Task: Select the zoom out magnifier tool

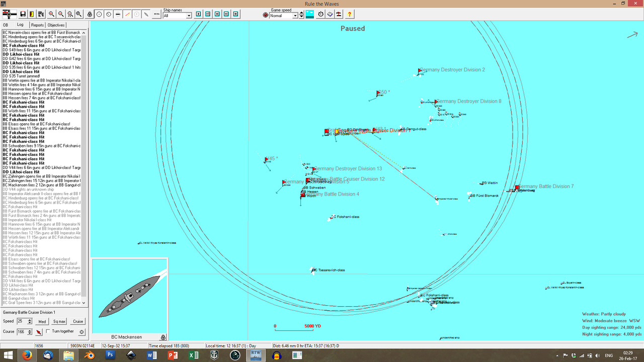Action: [x=60, y=14]
